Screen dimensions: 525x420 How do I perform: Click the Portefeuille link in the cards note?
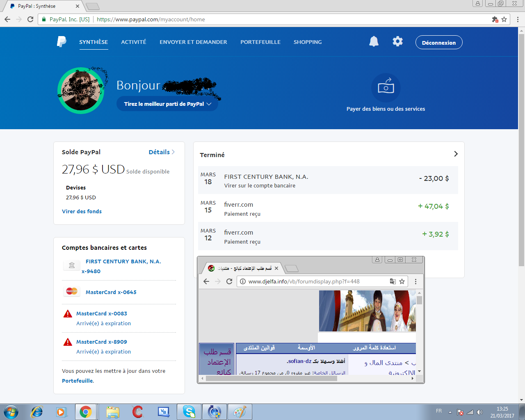point(78,381)
